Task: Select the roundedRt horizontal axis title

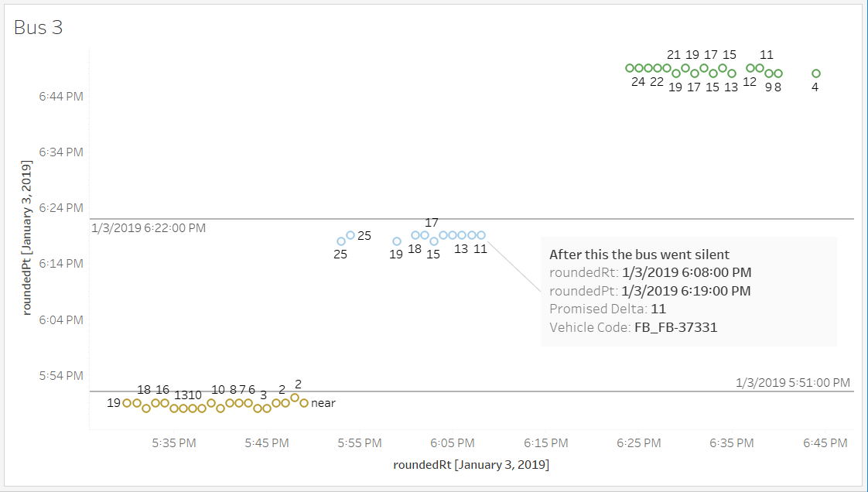Action: click(x=471, y=465)
